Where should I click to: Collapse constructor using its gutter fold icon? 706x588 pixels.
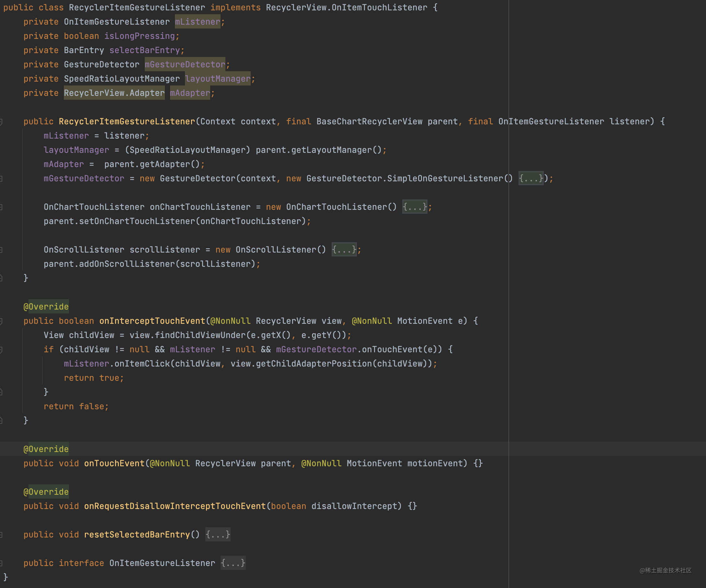tap(1, 122)
